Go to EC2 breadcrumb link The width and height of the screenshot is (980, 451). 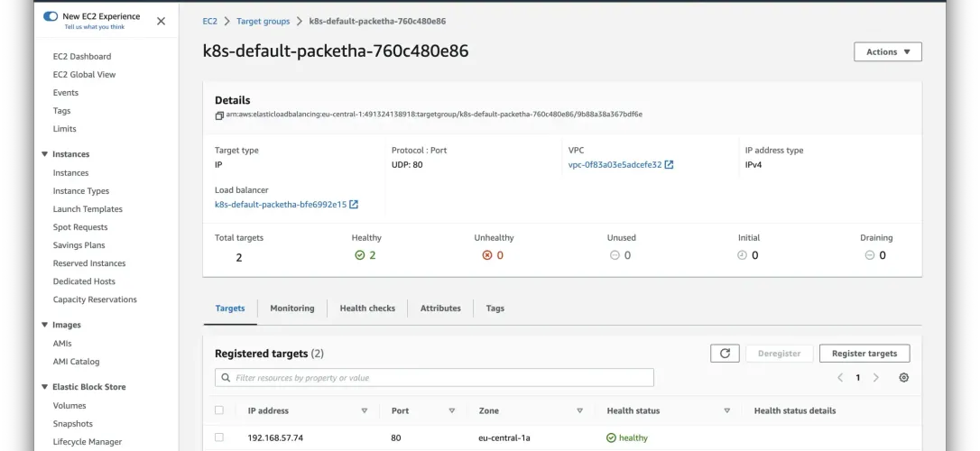(x=210, y=22)
